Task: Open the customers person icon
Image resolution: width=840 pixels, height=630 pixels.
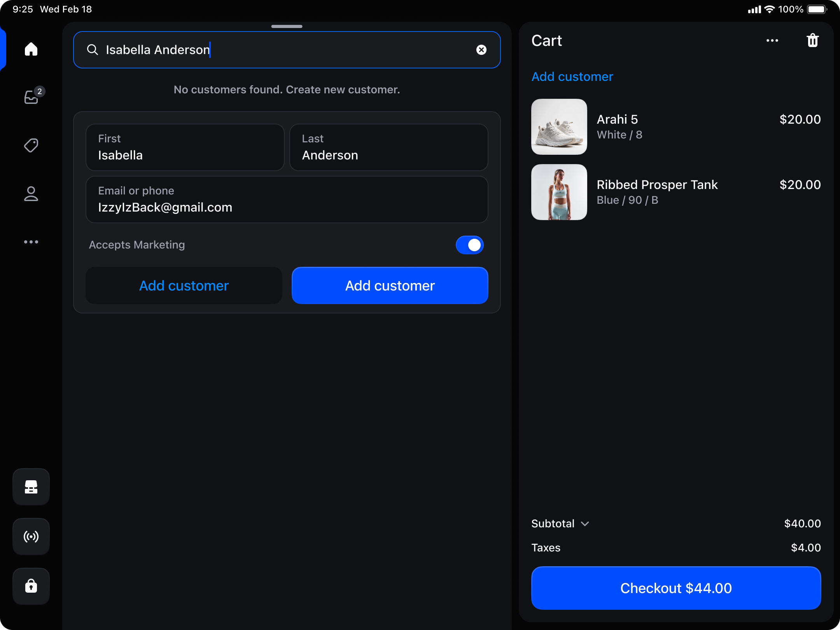Action: pos(31,194)
